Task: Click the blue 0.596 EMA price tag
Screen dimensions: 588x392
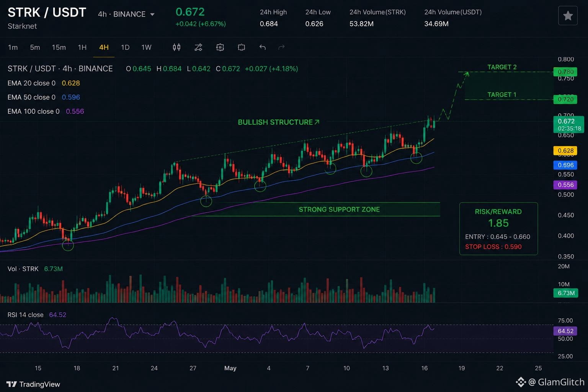Action: [x=565, y=165]
